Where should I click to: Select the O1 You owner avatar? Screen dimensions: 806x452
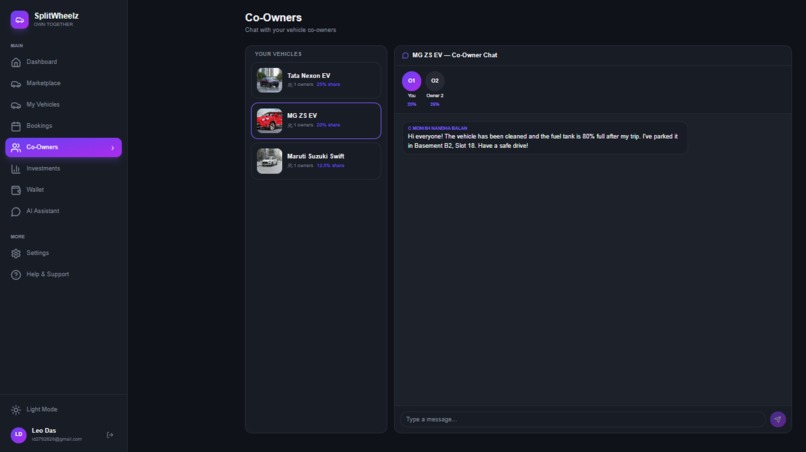[411, 81]
